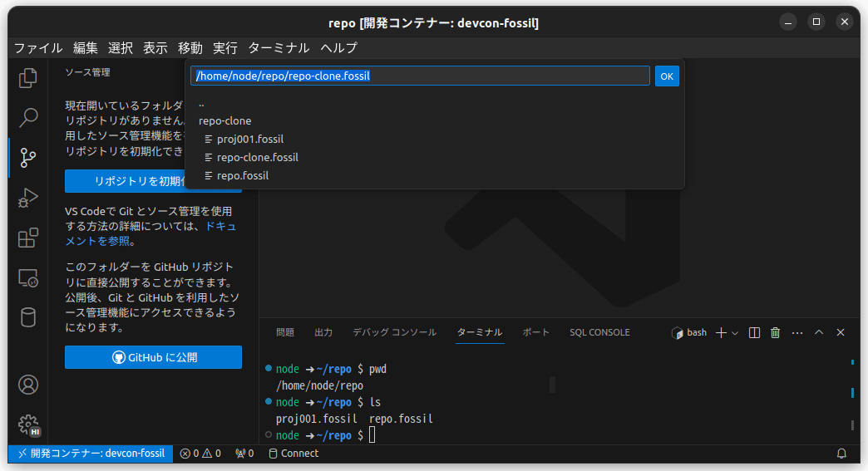Split the terminal panel
Viewport: 868px width, 471px height.
pos(754,332)
